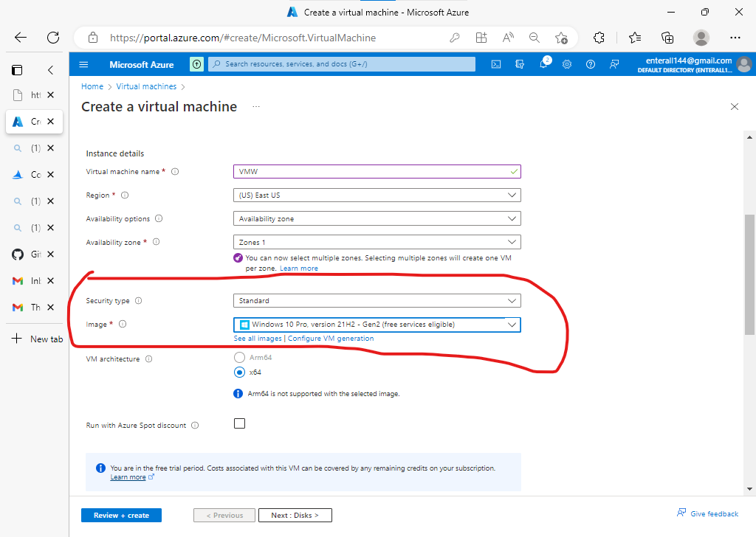The image size is (756, 537).
Task: Open the Azure portal menu
Action: [x=83, y=64]
